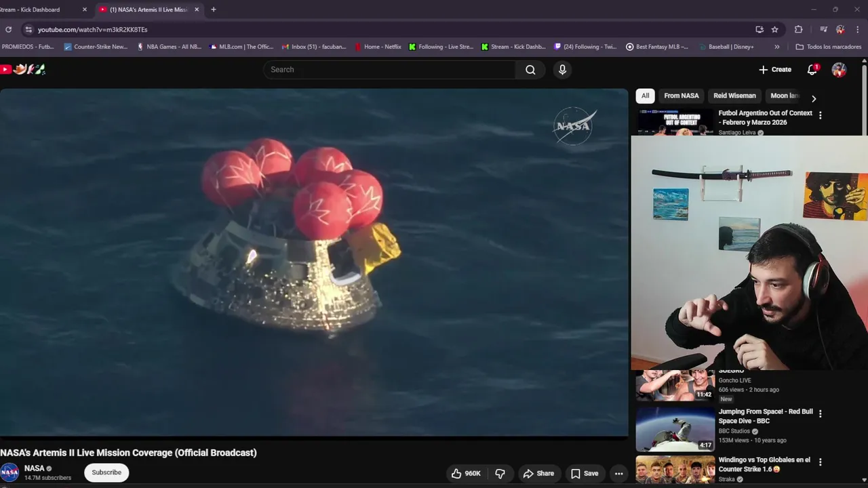Open Futbol Argentino Out of Context video title
The width and height of the screenshot is (868, 488).
pyautogui.click(x=765, y=117)
